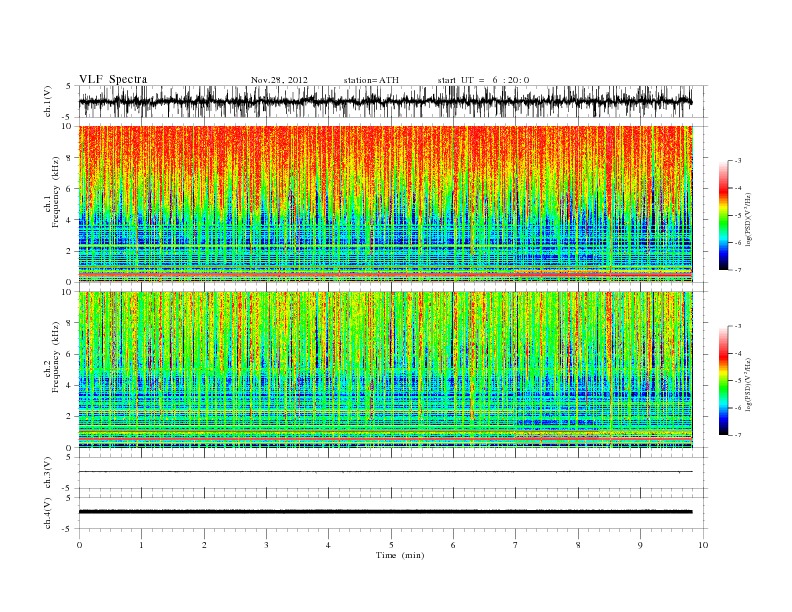The height and width of the screenshot is (612, 792).
Task: Click the 'ch.4(V)' axis label
Action: coord(47,513)
